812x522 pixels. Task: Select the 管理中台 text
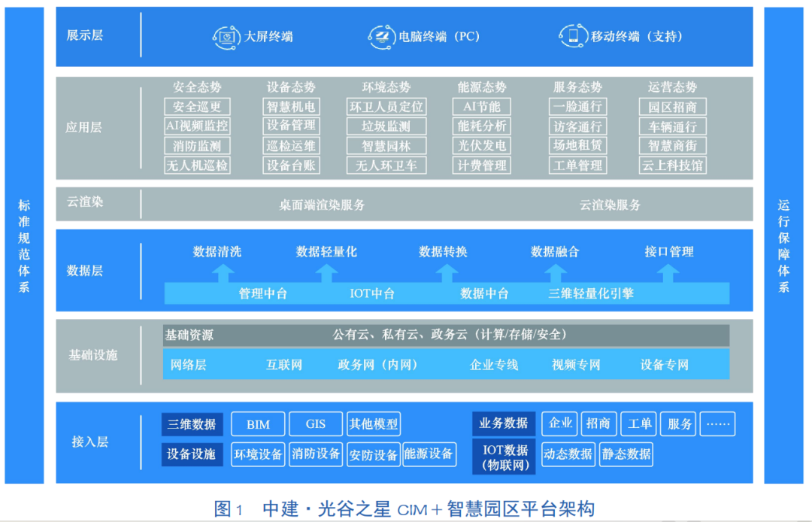point(262,293)
